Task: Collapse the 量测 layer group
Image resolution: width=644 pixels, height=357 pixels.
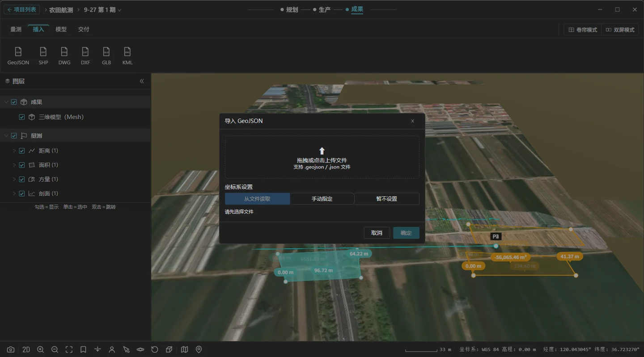Action: pos(6,136)
